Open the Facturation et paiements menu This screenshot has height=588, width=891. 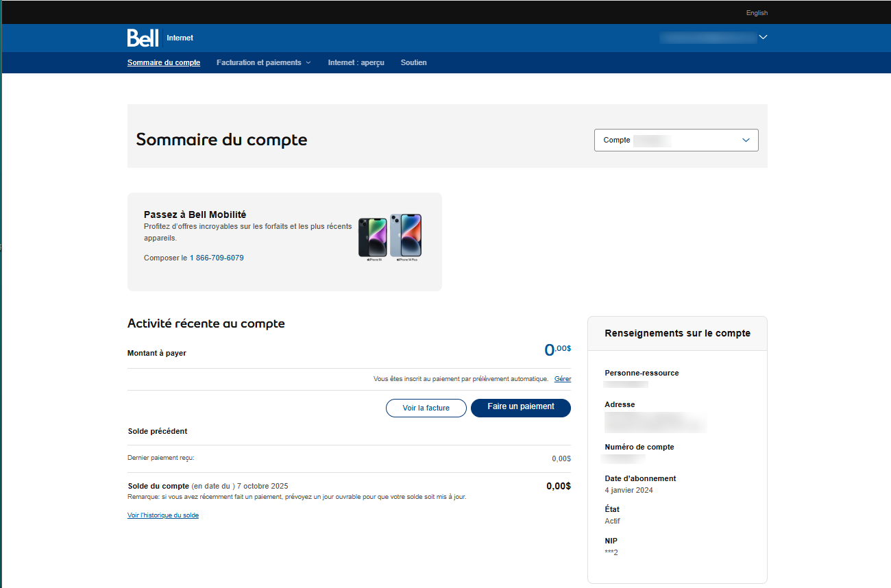pyautogui.click(x=259, y=62)
